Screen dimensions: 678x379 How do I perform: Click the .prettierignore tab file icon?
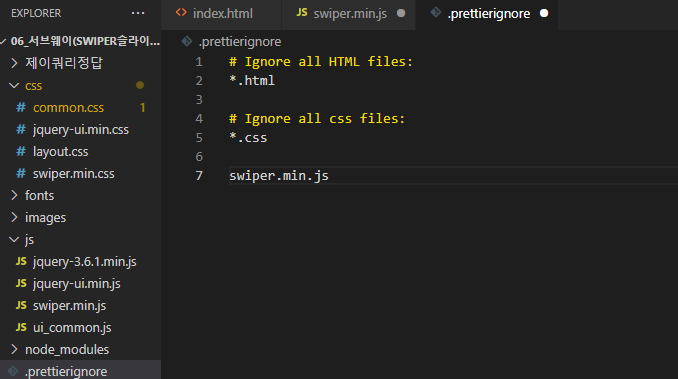(436, 13)
